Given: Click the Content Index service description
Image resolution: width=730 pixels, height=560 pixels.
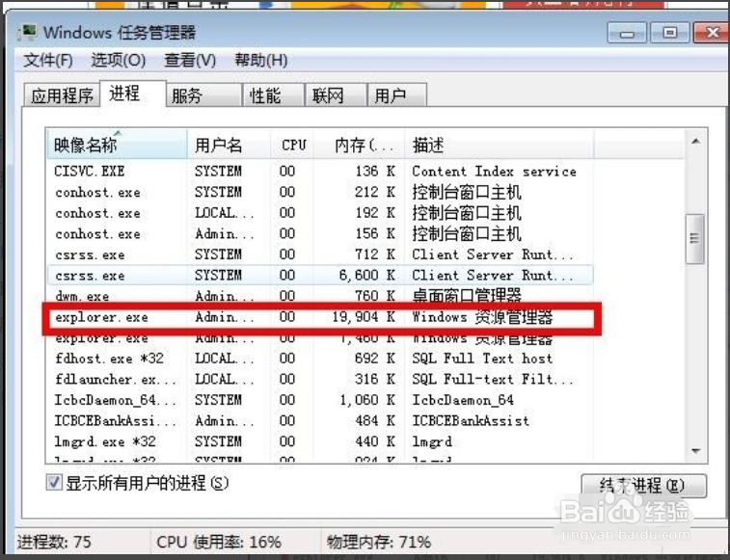Looking at the screenshot, I should 494,172.
